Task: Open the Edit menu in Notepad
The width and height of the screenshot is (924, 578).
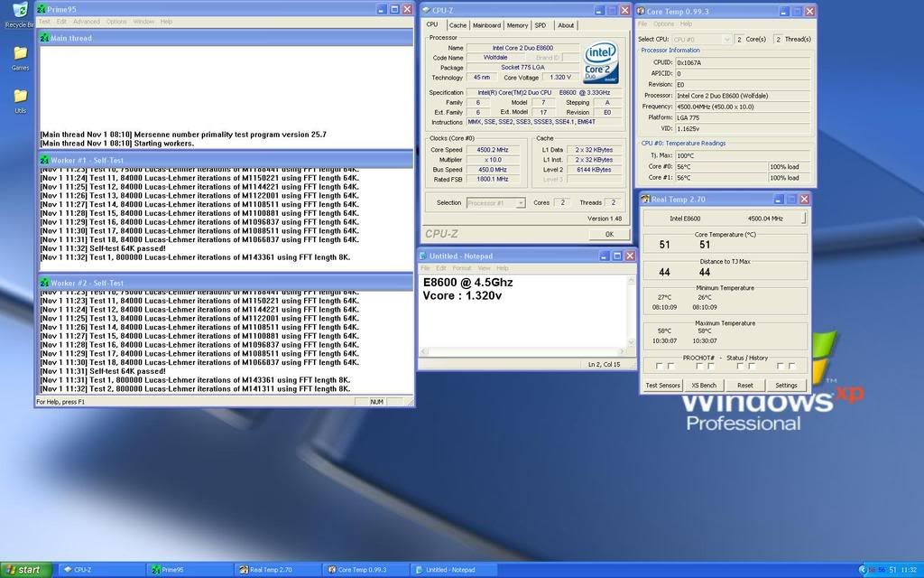Action: click(x=440, y=268)
